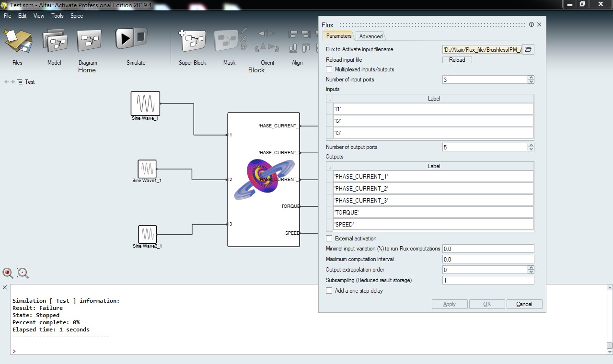Image resolution: width=613 pixels, height=364 pixels.
Task: Open the Spice menu
Action: coord(77,16)
